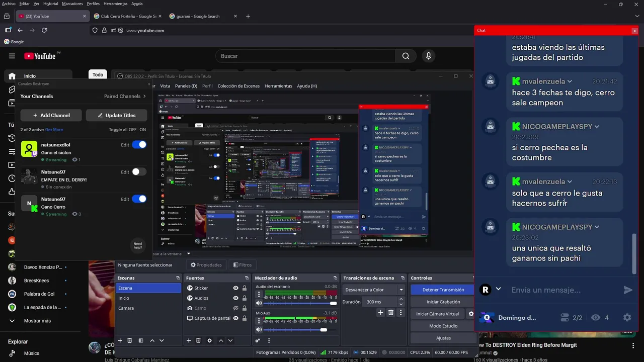Click Add Channel in Restream panel

coord(52,115)
